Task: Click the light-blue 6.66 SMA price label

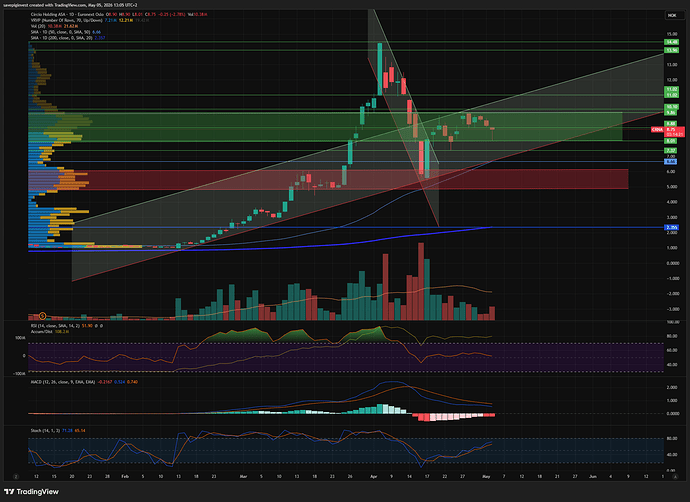Action: [x=671, y=161]
